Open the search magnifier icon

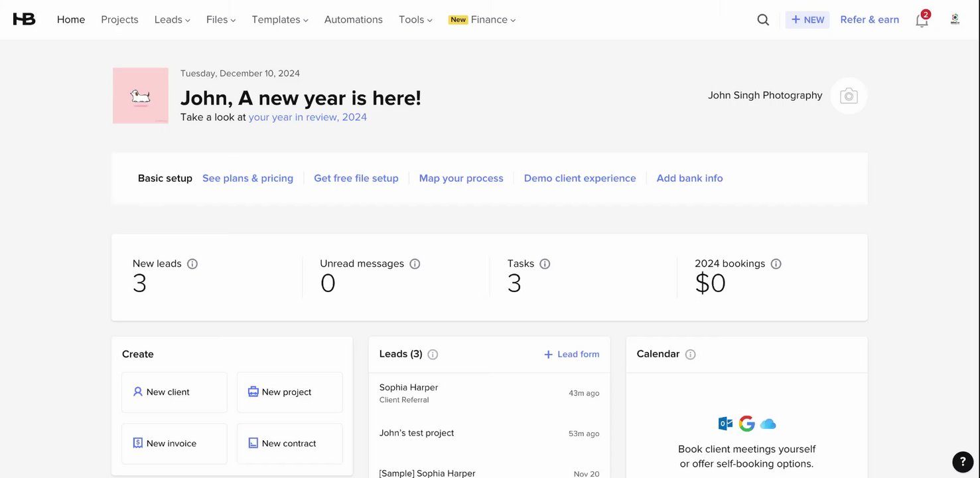click(x=763, y=20)
